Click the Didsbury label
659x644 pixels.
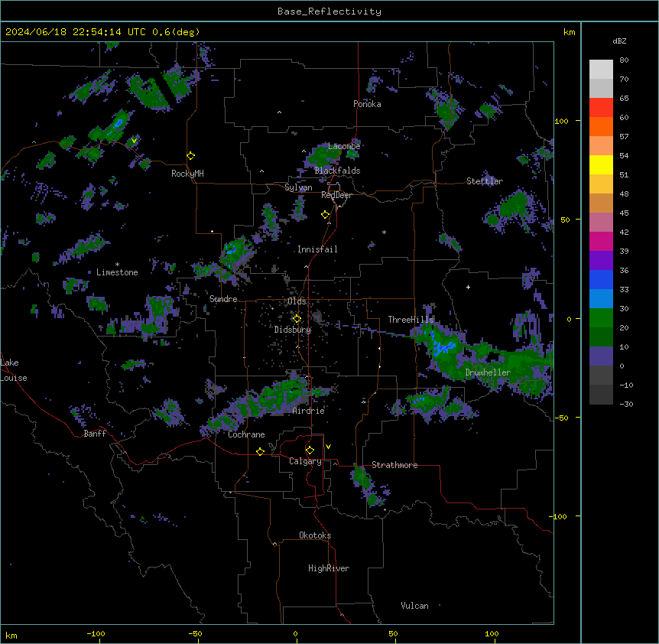293,330
